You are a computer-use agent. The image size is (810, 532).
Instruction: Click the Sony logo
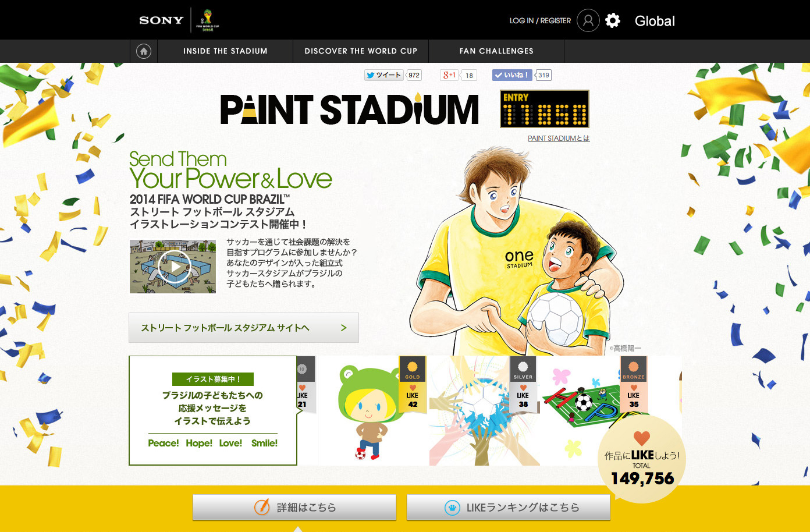pos(161,20)
